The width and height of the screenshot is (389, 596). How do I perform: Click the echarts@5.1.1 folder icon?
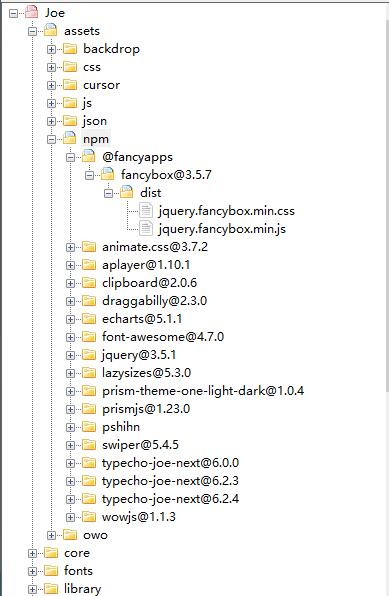[89, 319]
